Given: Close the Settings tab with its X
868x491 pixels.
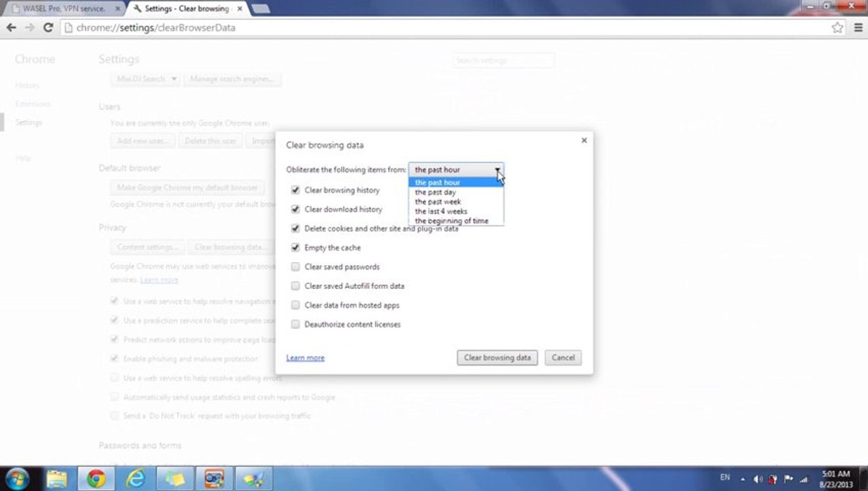Looking at the screenshot, I should [239, 9].
